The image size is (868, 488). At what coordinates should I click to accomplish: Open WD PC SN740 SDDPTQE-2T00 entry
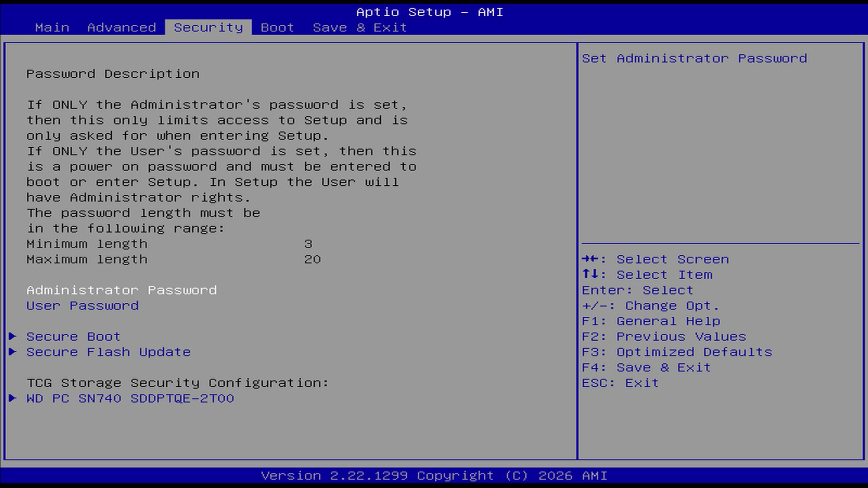click(130, 399)
